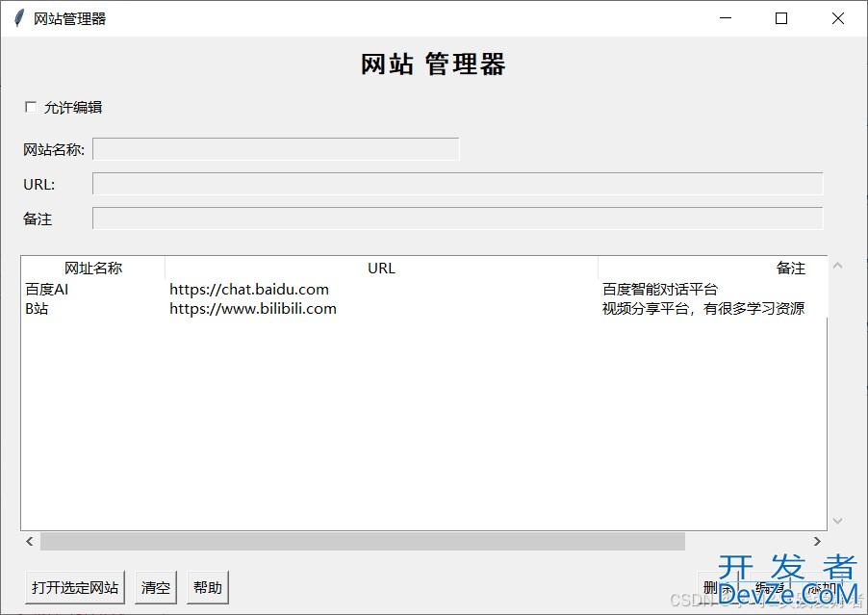Click the horizontal scrollbar left arrow
This screenshot has width=868, height=615.
point(30,542)
